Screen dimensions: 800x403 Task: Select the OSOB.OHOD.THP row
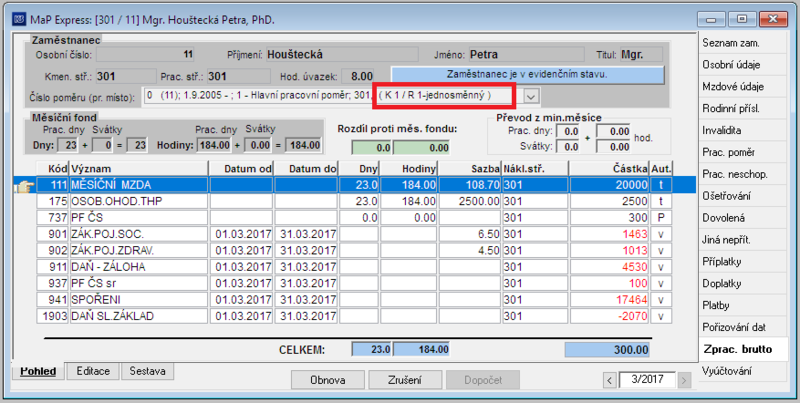coord(354,202)
